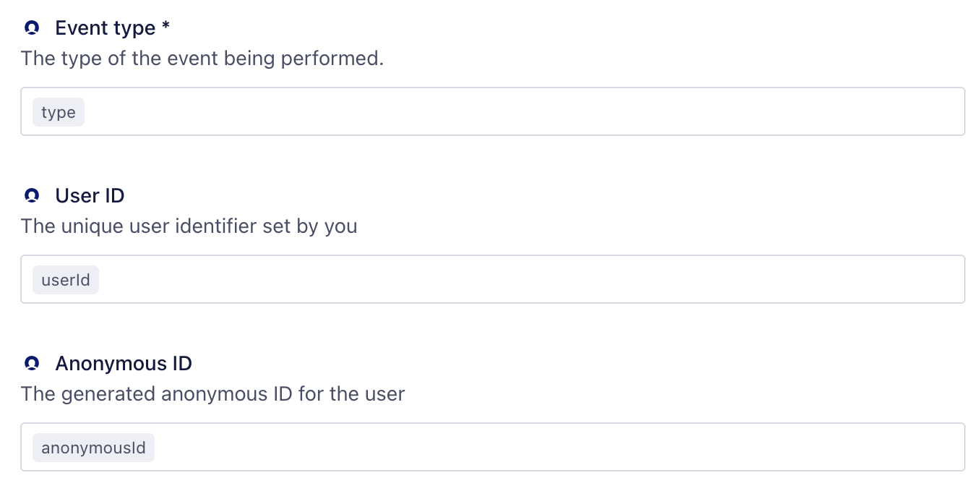Focus the User ID input field
Screen dimensions: 980x499
tap(493, 279)
